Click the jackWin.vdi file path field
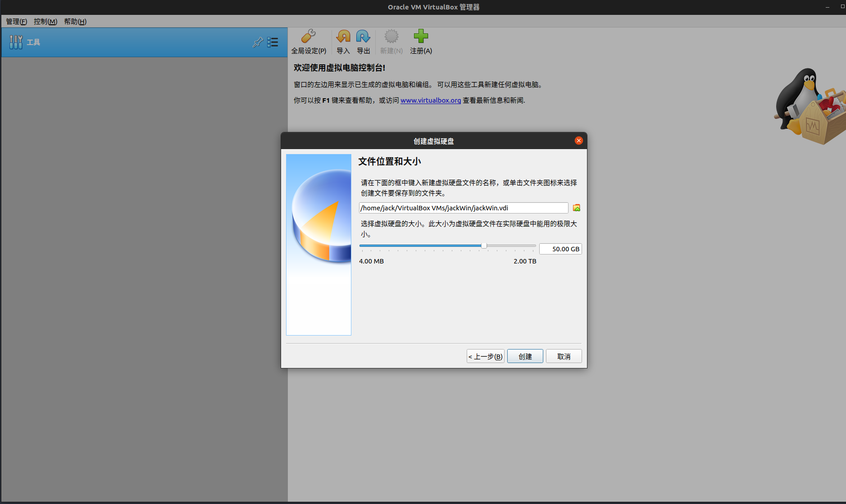This screenshot has width=846, height=504. point(464,208)
